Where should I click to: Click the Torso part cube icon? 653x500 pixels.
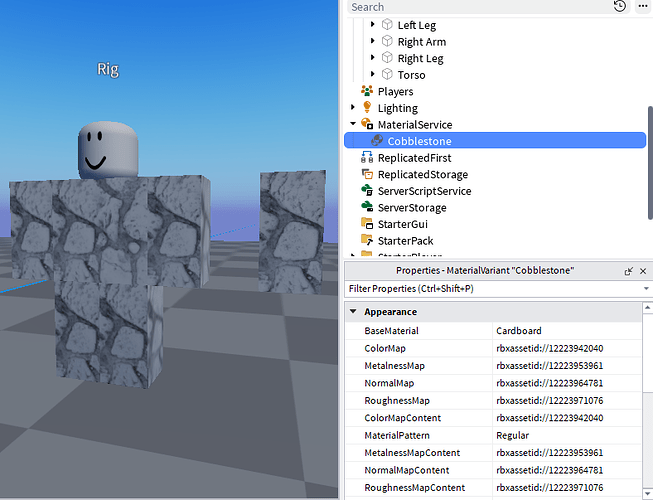click(x=387, y=75)
